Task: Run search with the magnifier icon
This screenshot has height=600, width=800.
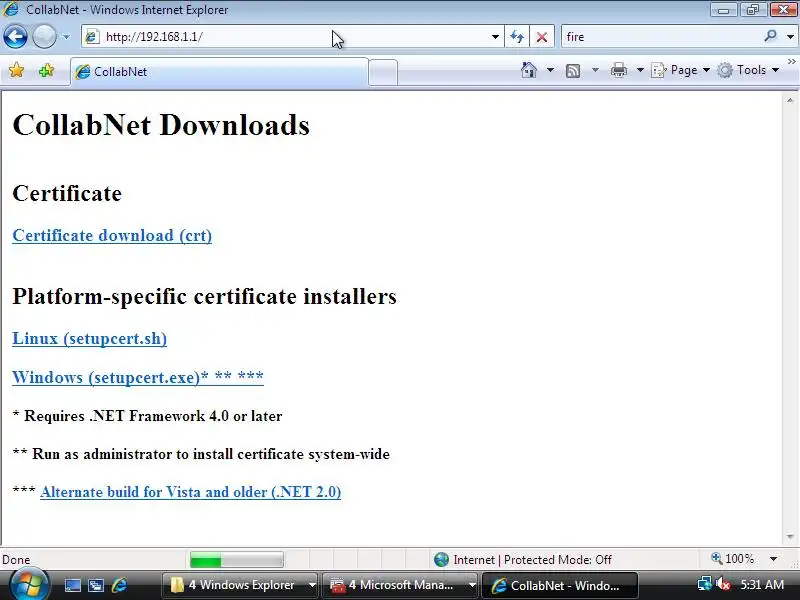Action: 770,36
